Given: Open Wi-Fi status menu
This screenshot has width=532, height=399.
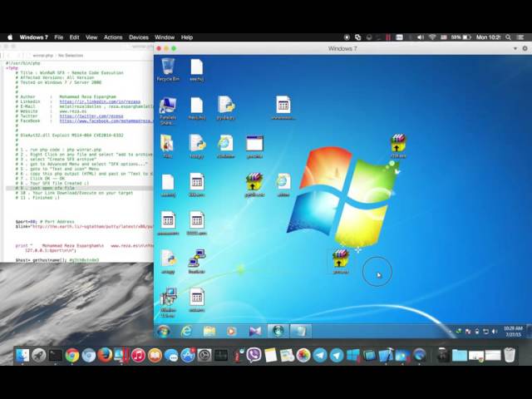Looking at the screenshot, I should (x=432, y=37).
